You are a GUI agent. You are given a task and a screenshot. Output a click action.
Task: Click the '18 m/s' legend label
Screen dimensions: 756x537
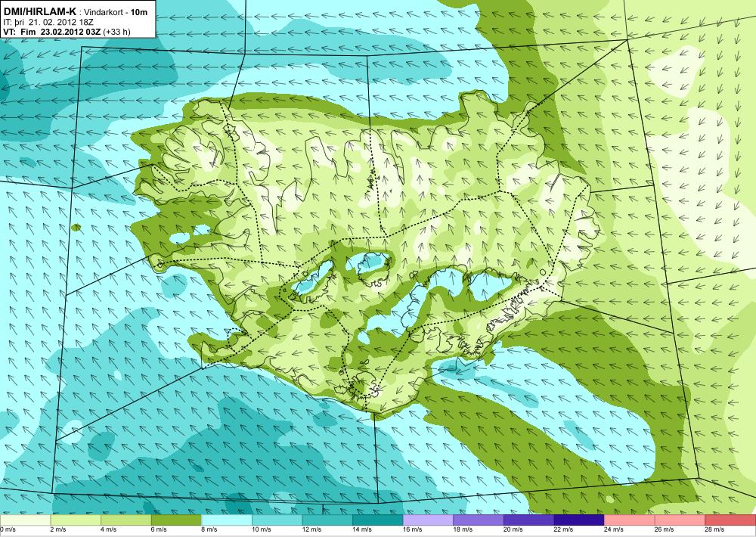click(463, 529)
